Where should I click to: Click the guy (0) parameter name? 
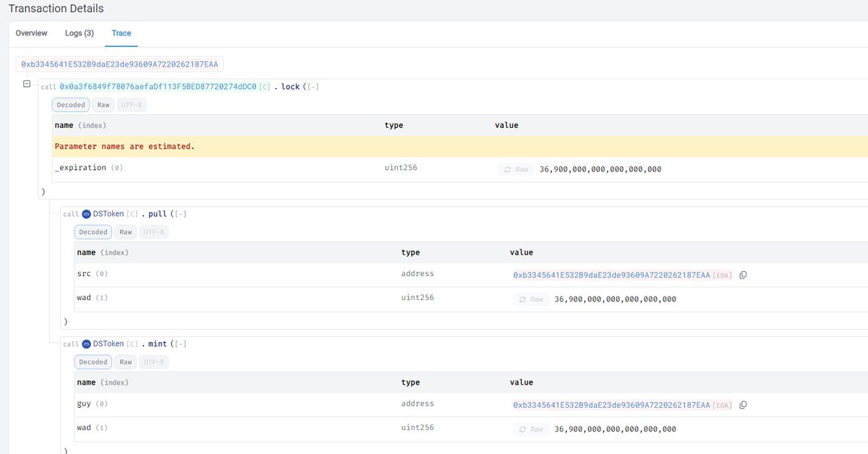click(93, 403)
